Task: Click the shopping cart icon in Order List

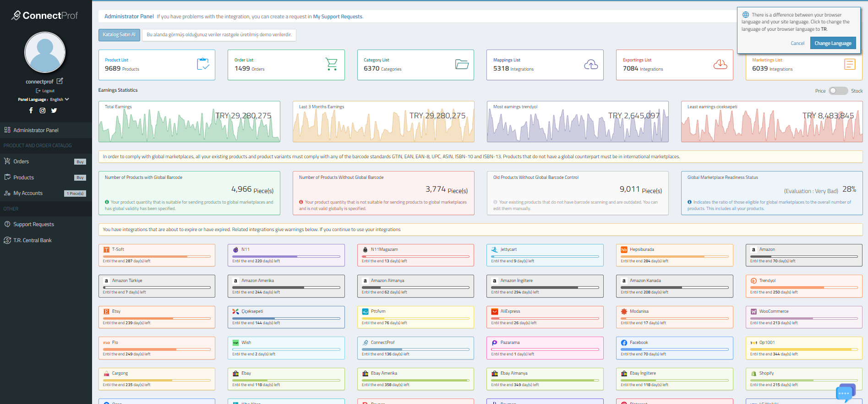Action: point(331,64)
